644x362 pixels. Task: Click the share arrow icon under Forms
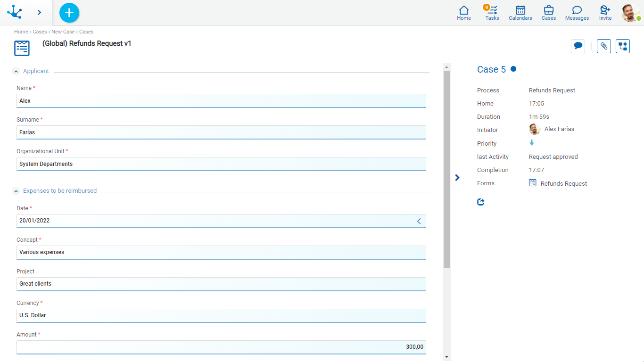pos(481,202)
